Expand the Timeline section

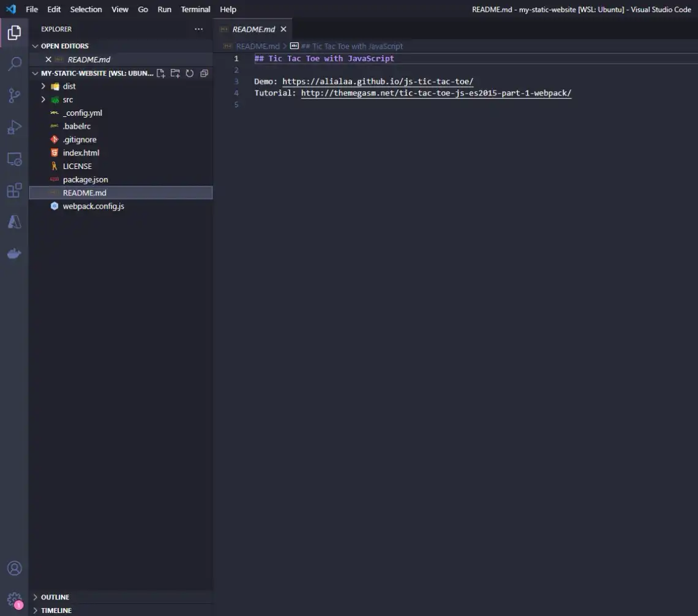pyautogui.click(x=56, y=610)
